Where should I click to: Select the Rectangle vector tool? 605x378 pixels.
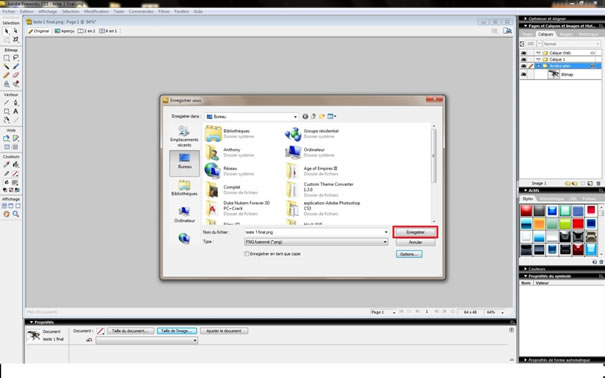[7, 111]
